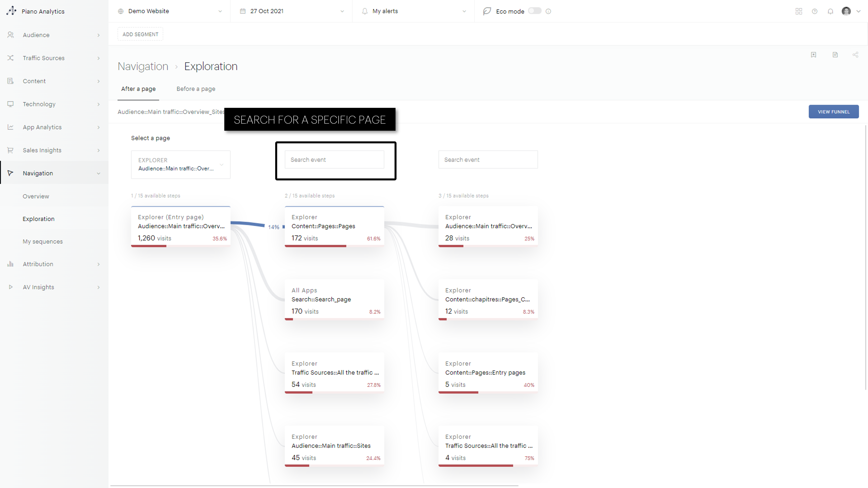Image resolution: width=868 pixels, height=488 pixels.
Task: Open the apps grid icon in top bar
Action: pos(799,11)
